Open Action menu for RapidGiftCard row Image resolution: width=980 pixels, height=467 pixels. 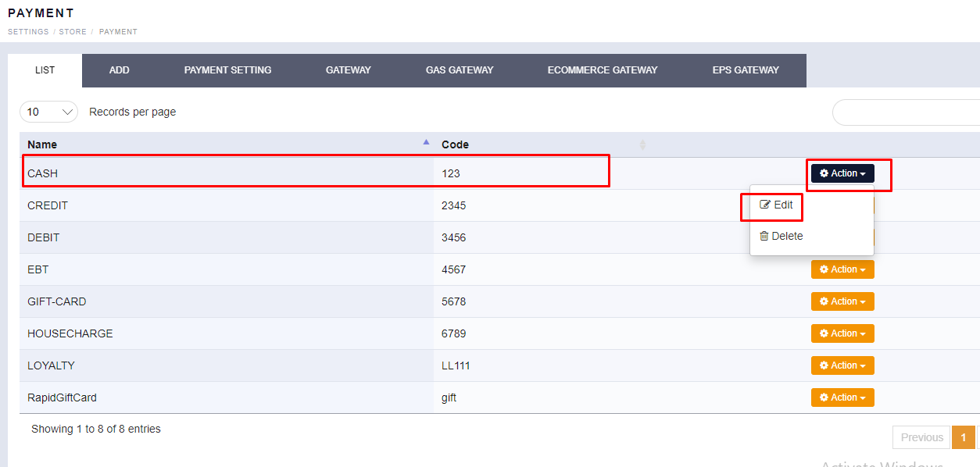click(842, 397)
